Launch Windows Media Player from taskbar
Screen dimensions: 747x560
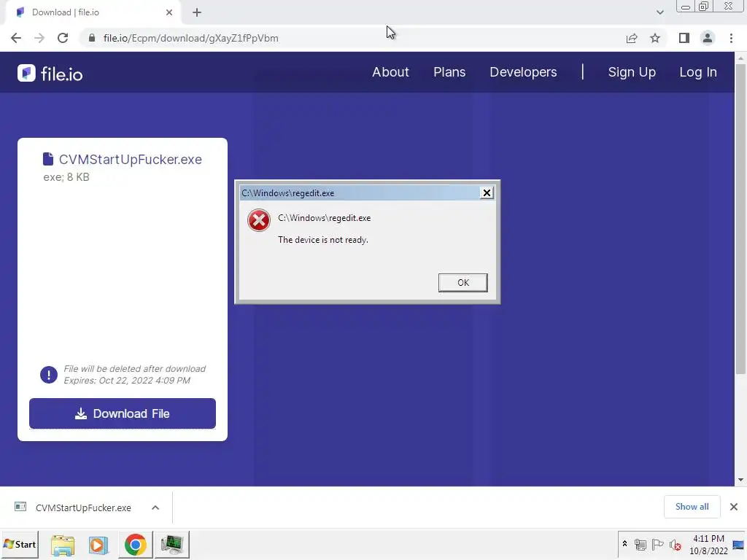pyautogui.click(x=98, y=545)
